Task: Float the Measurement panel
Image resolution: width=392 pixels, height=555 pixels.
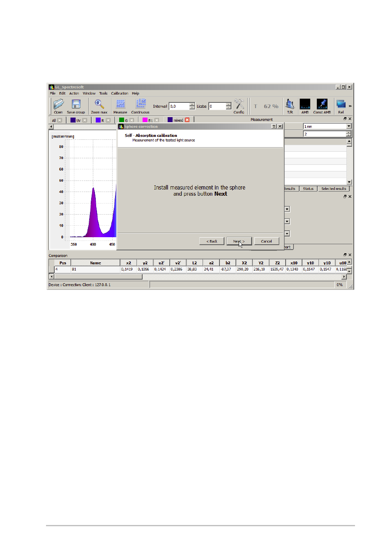Action: 345,119
